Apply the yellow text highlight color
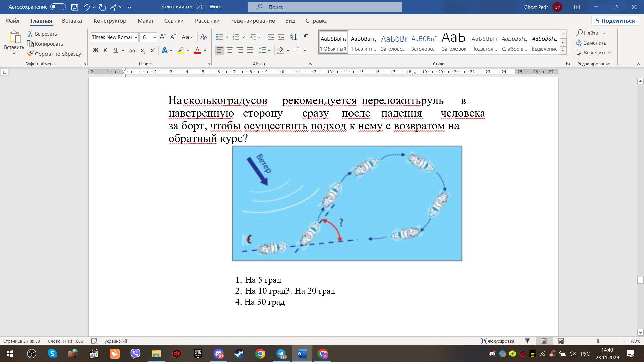 coord(181,50)
